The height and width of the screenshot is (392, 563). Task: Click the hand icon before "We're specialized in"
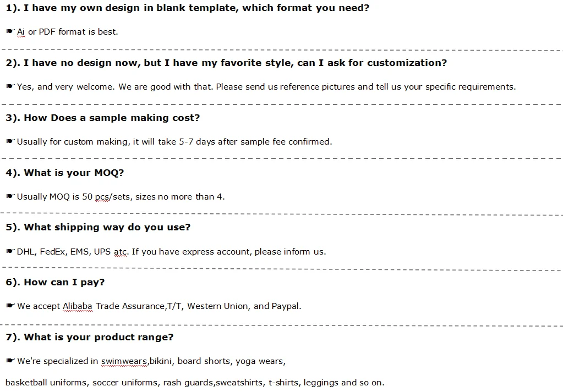pyautogui.click(x=10, y=361)
